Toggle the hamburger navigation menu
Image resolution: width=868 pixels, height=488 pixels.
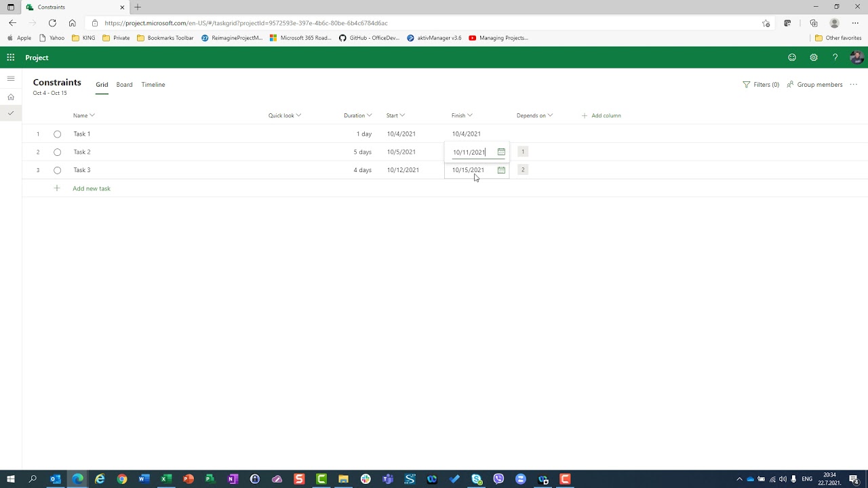pos(11,79)
